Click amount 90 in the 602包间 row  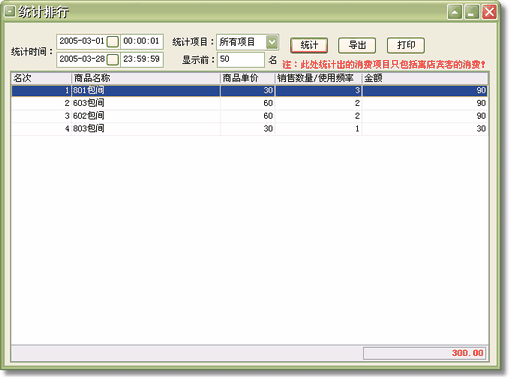pyautogui.click(x=481, y=116)
